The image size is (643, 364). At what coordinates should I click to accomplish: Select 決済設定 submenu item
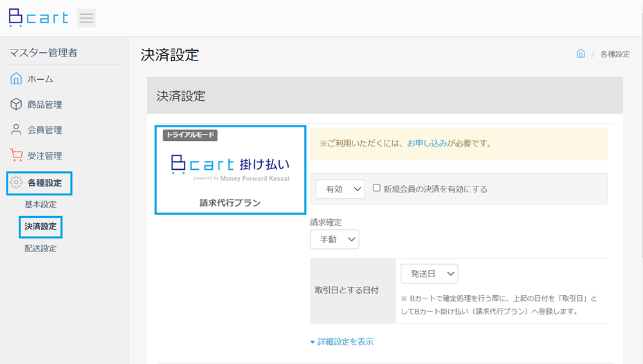[40, 226]
